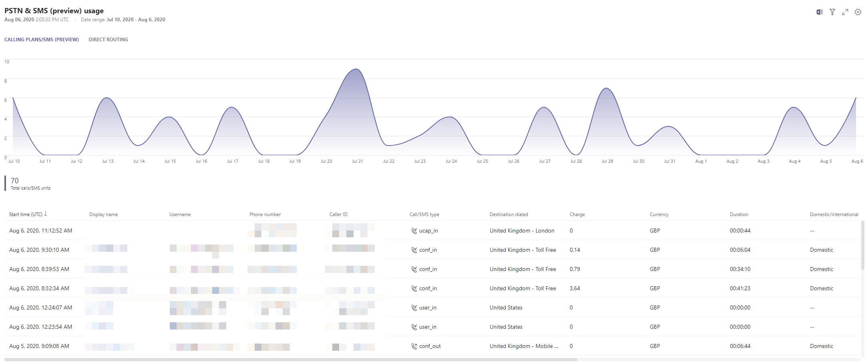The image size is (868, 364).
Task: Click the call icon in the 12:24:07 AM row
Action: pyautogui.click(x=414, y=308)
